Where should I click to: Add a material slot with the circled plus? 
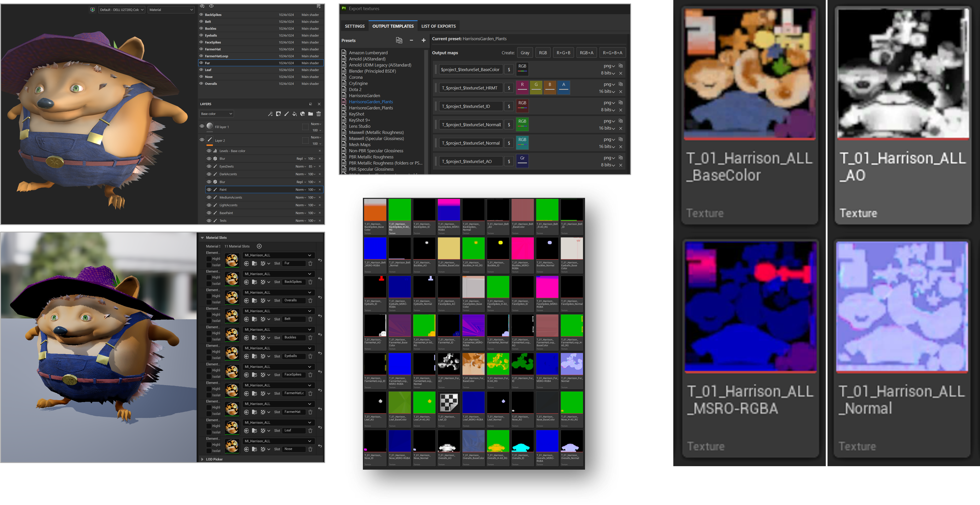coord(259,246)
